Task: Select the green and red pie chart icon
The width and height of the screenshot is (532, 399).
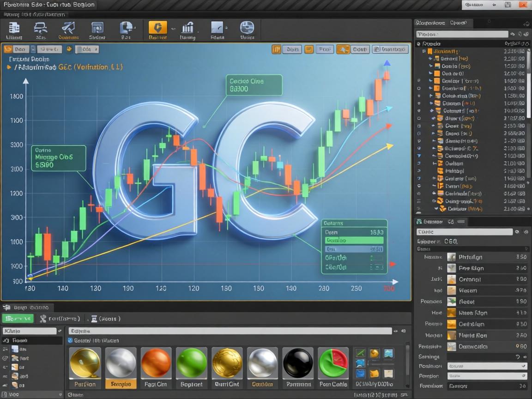Action: (x=333, y=363)
